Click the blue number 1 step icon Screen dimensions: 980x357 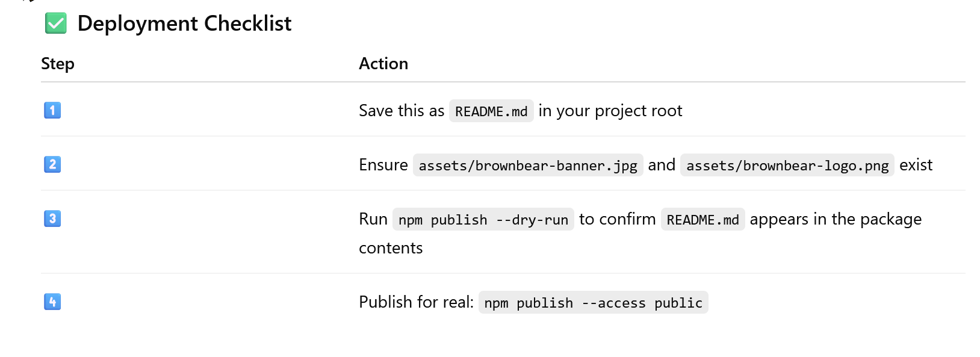[x=52, y=110]
